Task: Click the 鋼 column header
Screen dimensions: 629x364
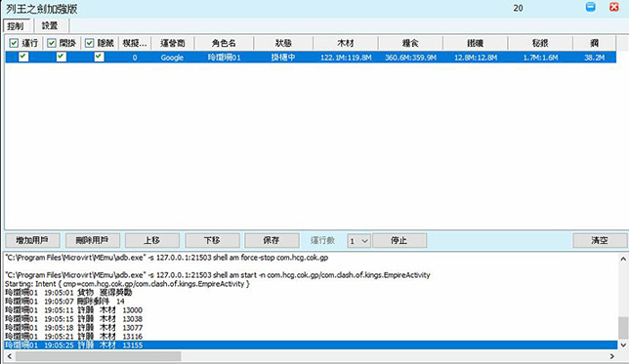Action: (595, 43)
